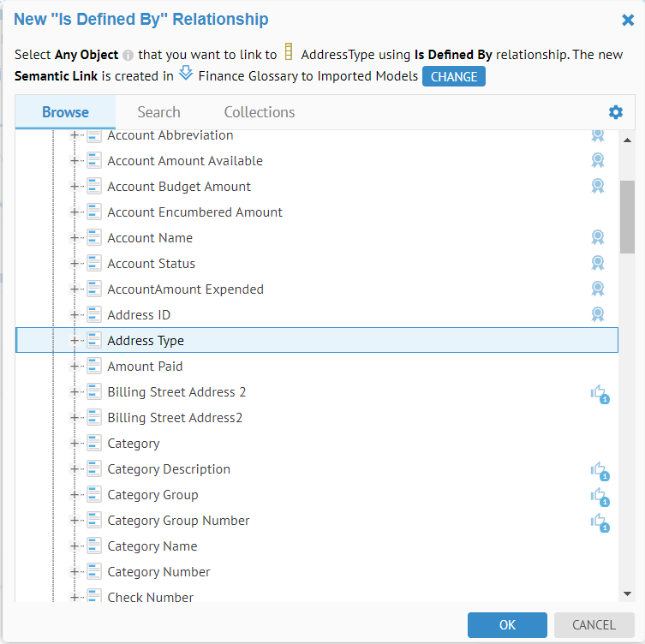Screen dimensions: 645x644
Task: Click the term icon beside Amount Paid
Action: pos(94,367)
